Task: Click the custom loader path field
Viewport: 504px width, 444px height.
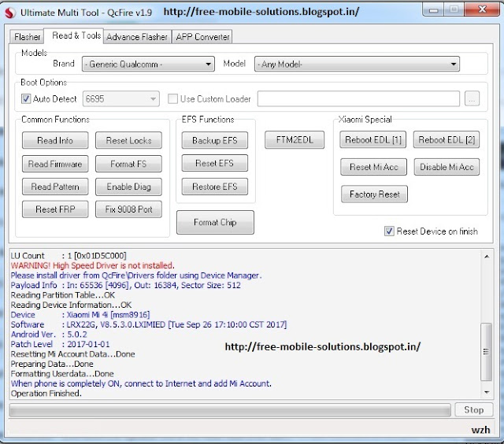Action: tap(358, 98)
